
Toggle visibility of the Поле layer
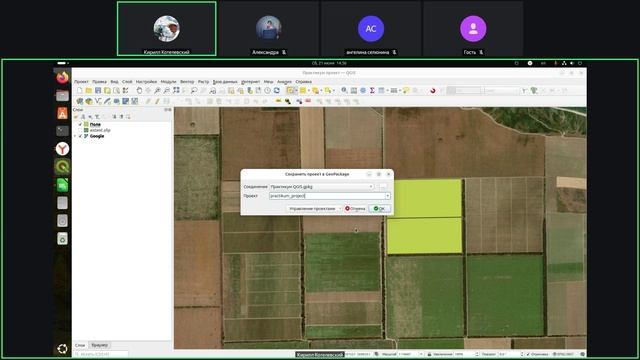[x=80, y=124]
